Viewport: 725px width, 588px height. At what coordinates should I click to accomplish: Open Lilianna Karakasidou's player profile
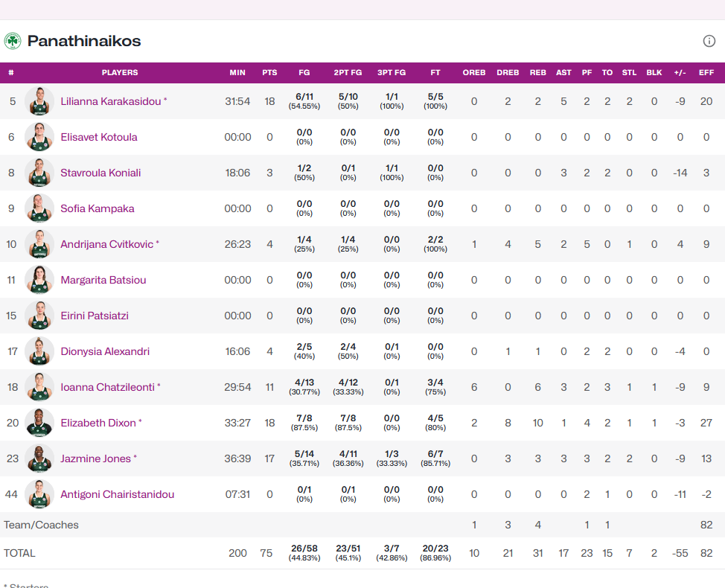(x=110, y=101)
